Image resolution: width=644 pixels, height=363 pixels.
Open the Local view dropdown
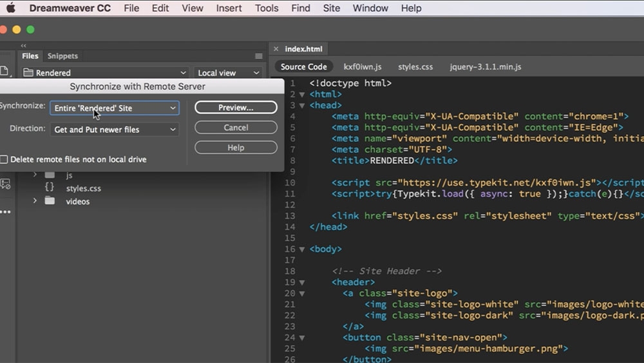pos(228,73)
